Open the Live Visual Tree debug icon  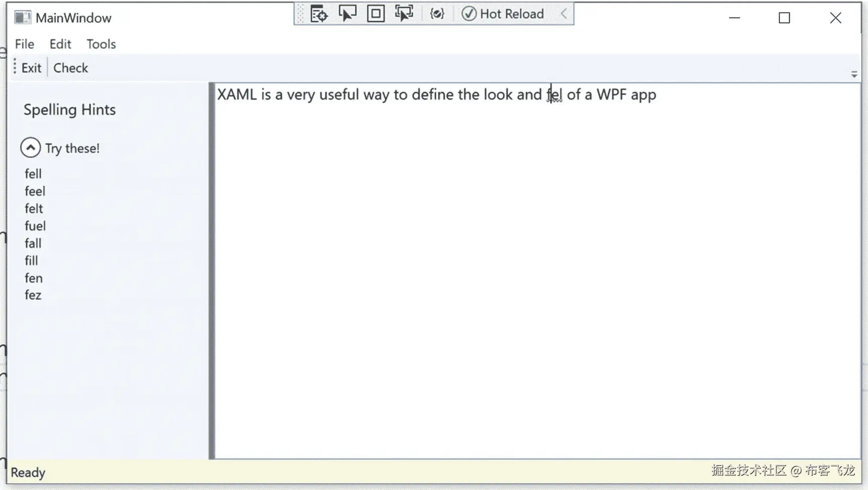click(319, 14)
